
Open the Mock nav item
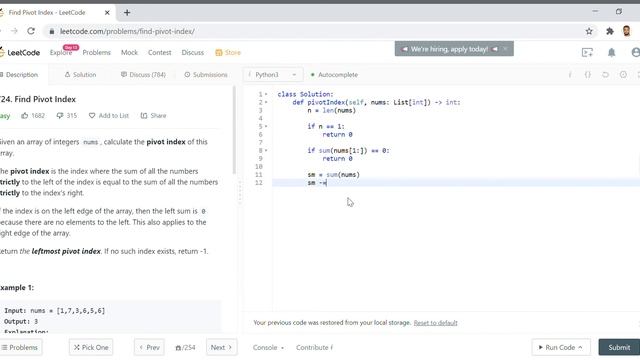129,52
